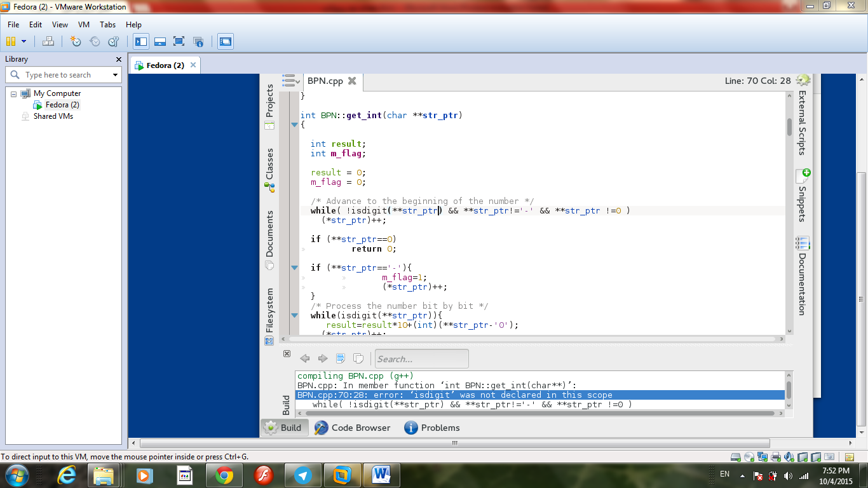Open the Projects side panel

pos(269,107)
